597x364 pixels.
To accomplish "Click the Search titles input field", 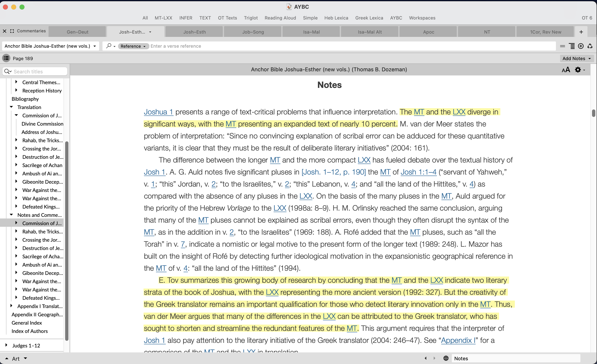I will (x=39, y=72).
